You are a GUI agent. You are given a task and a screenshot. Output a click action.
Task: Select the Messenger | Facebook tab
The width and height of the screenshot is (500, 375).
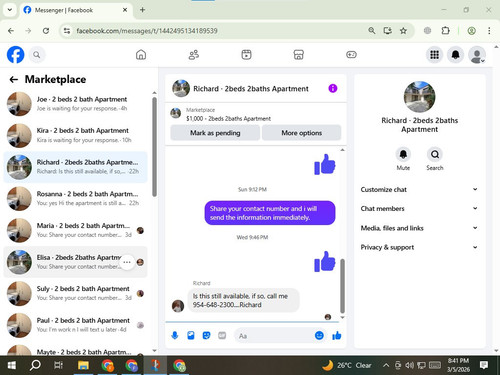point(75,10)
